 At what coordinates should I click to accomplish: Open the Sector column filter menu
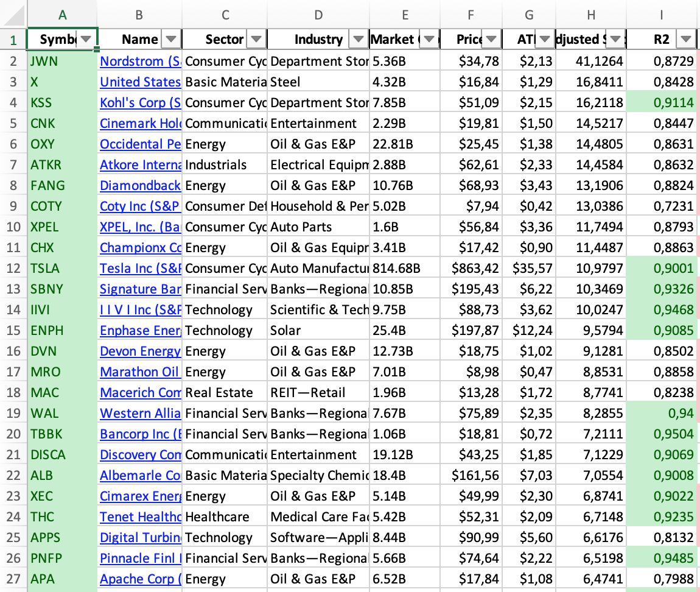coord(256,39)
